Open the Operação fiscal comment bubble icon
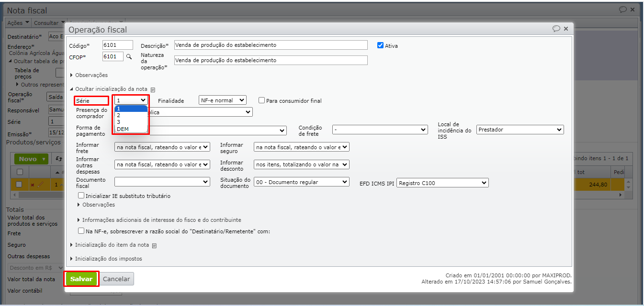 [x=556, y=29]
